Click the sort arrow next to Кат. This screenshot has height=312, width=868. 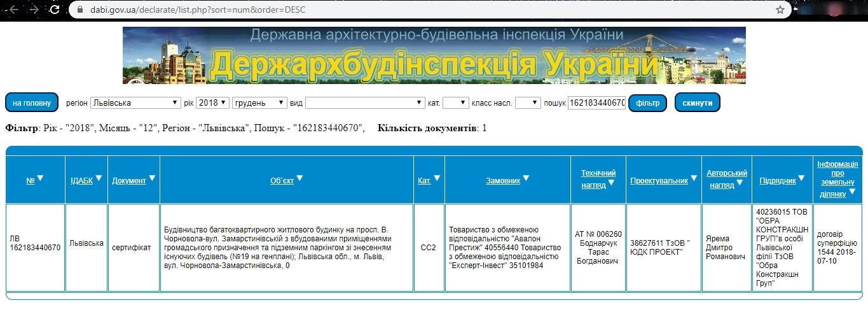pos(438,178)
